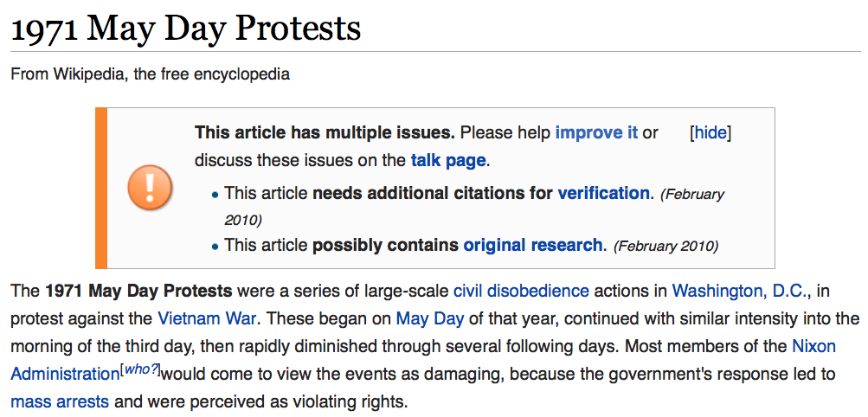Click the superscript "who?" tag
The width and height of the screenshot is (868, 417).
tap(140, 370)
